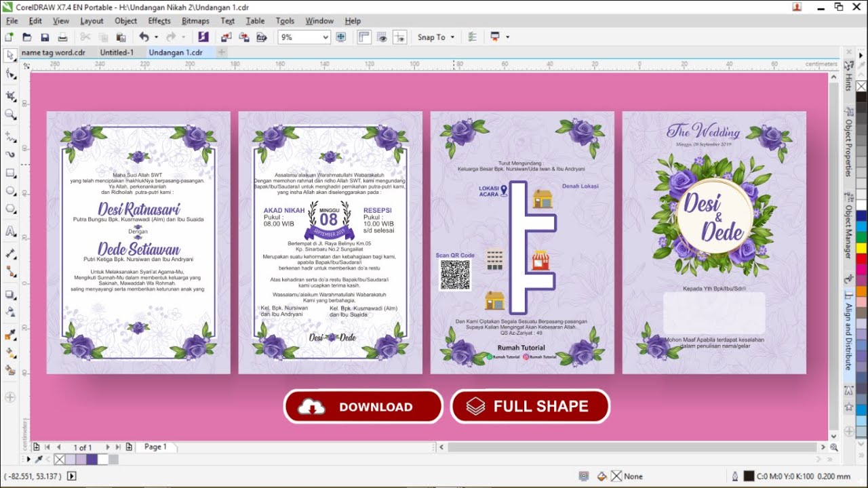Screen dimensions: 868x488
Task: Open the Bitmaps menu
Action: click(195, 21)
